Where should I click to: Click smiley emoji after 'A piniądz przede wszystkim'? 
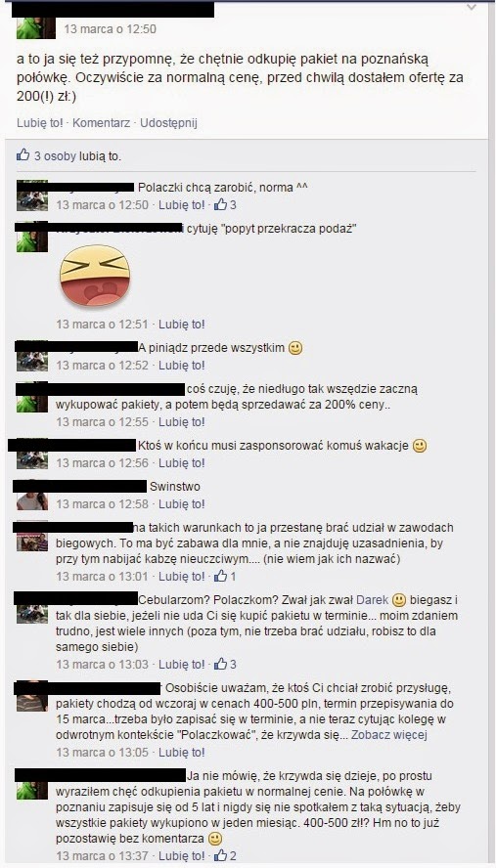click(296, 348)
